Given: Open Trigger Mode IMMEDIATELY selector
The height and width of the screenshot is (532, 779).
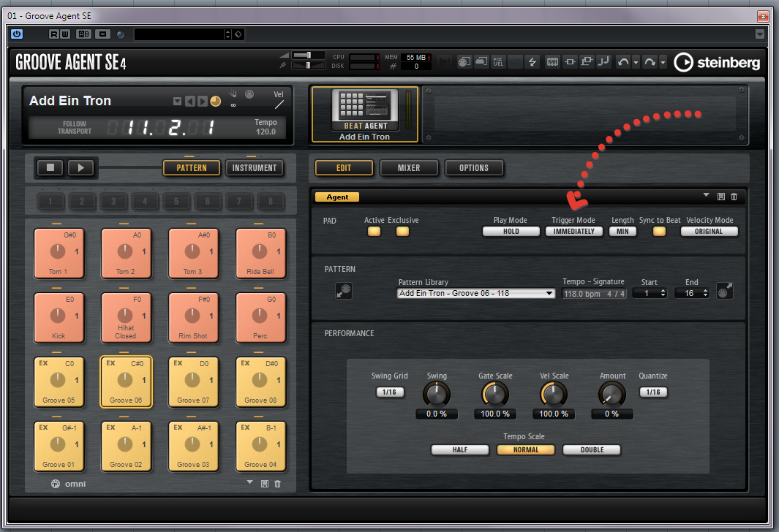Looking at the screenshot, I should 573,231.
